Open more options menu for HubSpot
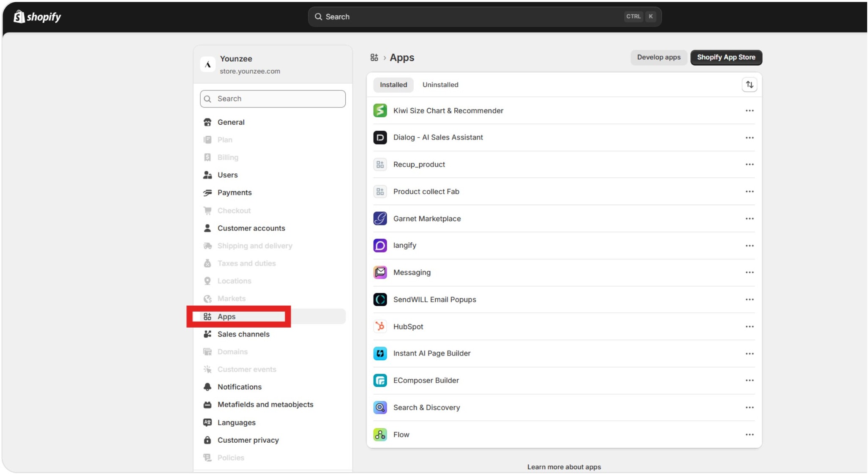868x474 pixels. pos(749,326)
